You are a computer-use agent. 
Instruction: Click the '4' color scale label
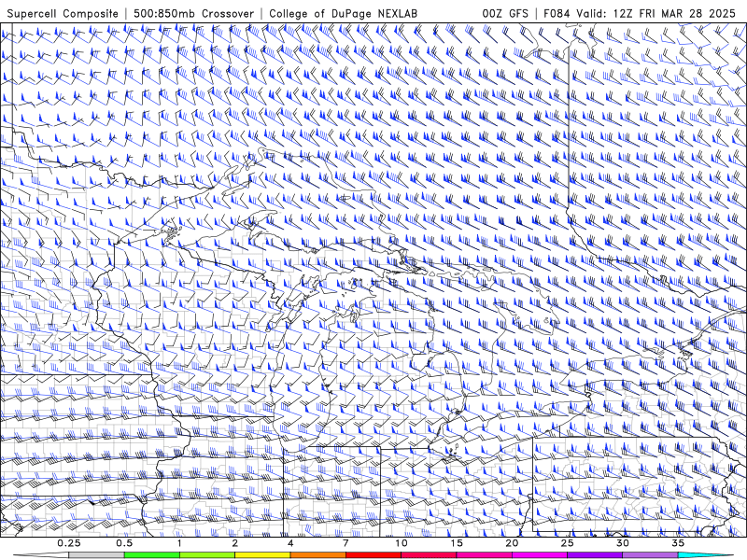[x=290, y=543]
